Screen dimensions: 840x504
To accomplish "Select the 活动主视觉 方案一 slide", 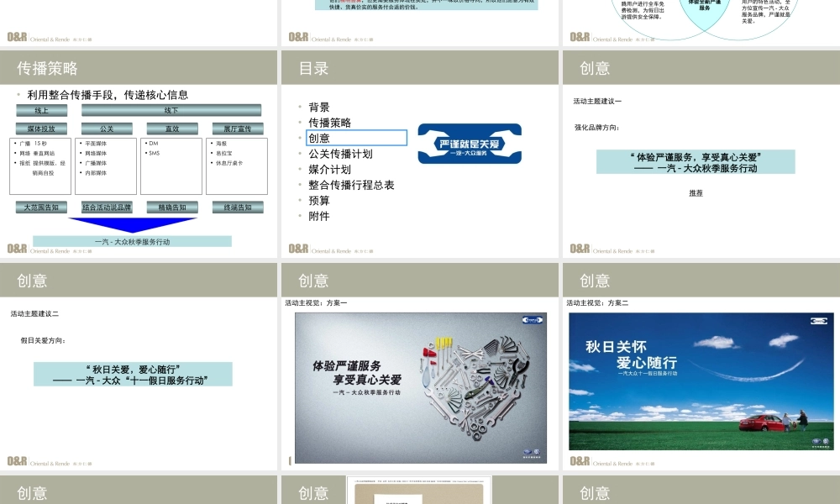I will tap(419, 366).
